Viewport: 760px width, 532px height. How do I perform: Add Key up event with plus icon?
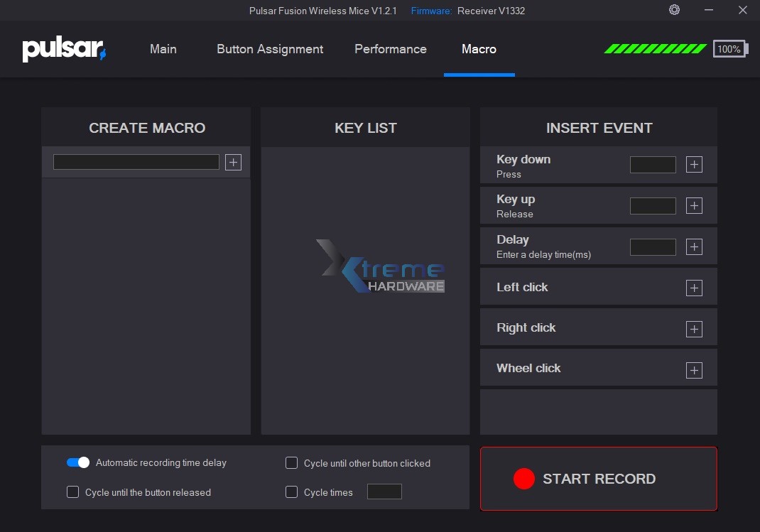point(694,206)
